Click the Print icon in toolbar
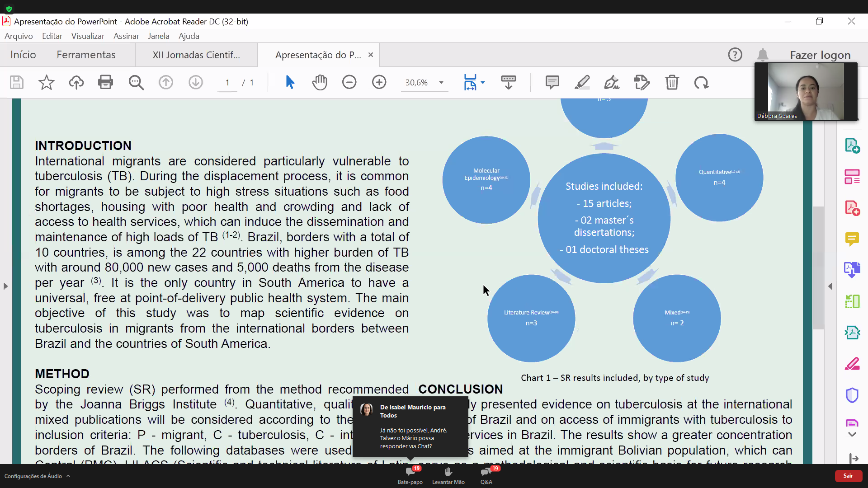Viewport: 868px width, 488px height. pyautogui.click(x=105, y=82)
